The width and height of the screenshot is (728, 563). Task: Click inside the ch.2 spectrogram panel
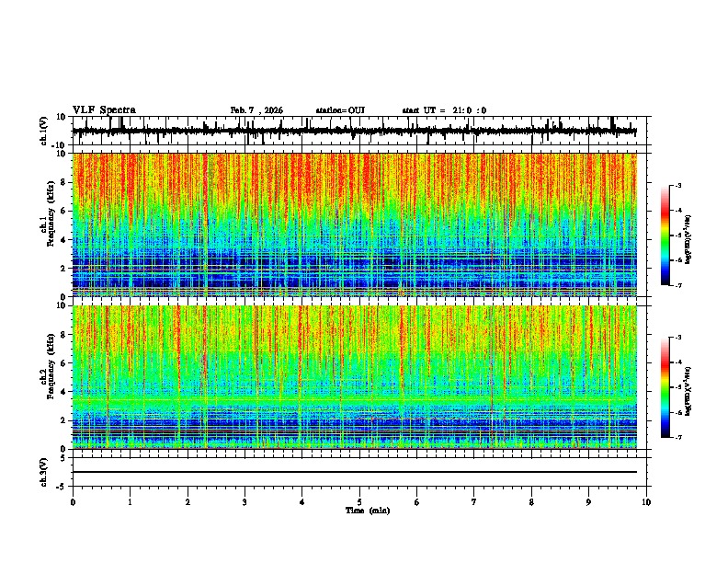[x=355, y=377]
